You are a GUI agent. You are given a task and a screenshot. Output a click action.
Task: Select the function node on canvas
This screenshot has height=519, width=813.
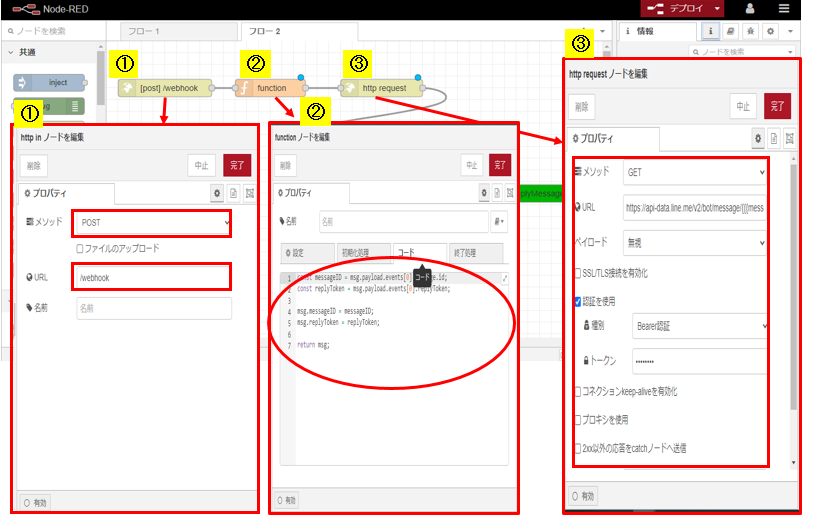tap(270, 88)
